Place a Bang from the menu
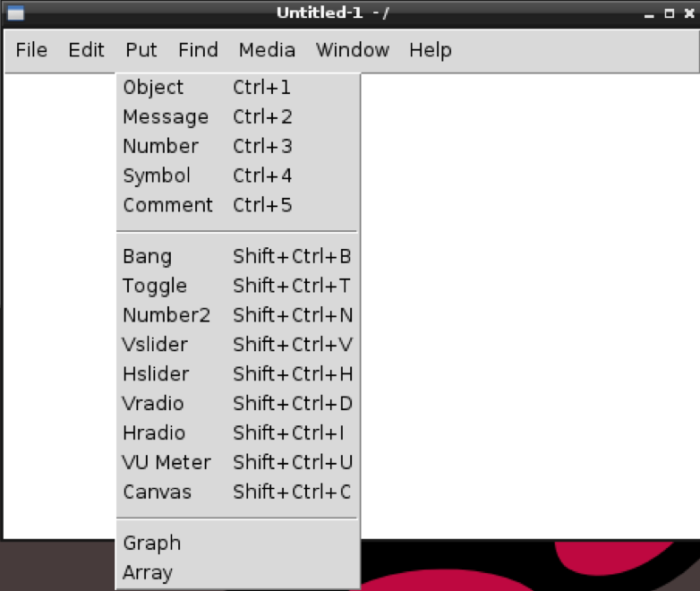Image resolution: width=700 pixels, height=591 pixels. [237, 256]
